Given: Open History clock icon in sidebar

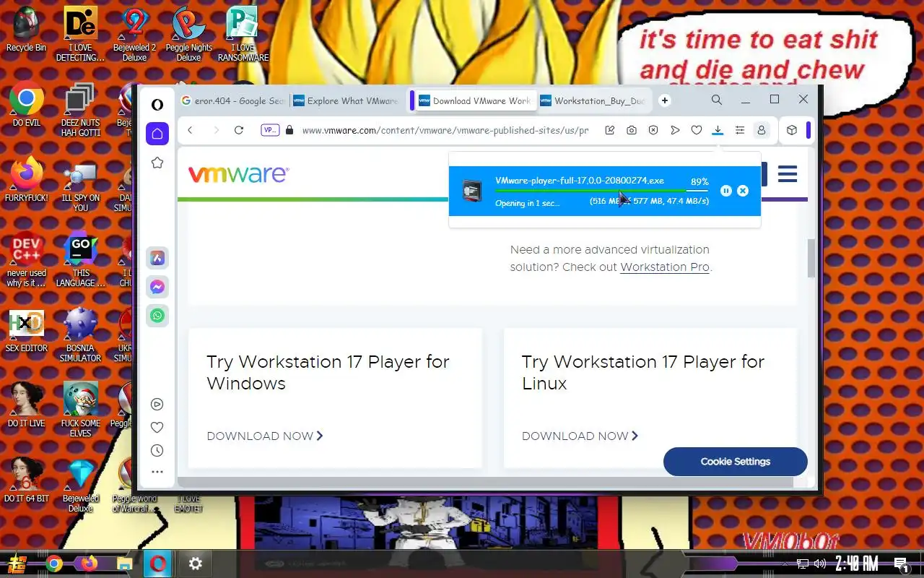Looking at the screenshot, I should coord(157,451).
